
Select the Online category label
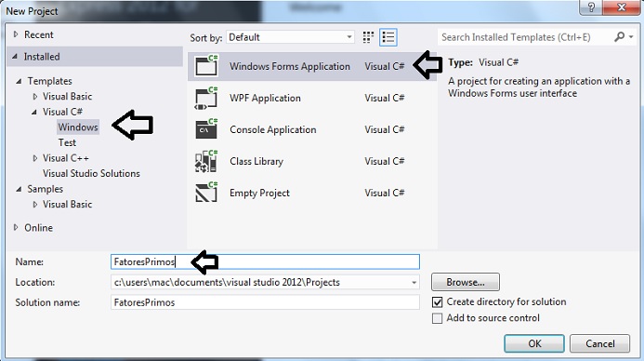39,228
